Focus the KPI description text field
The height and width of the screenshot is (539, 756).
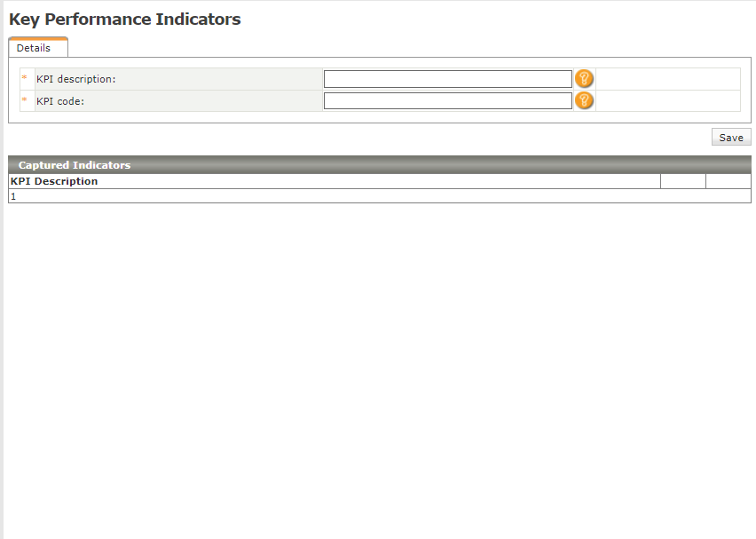(x=447, y=79)
